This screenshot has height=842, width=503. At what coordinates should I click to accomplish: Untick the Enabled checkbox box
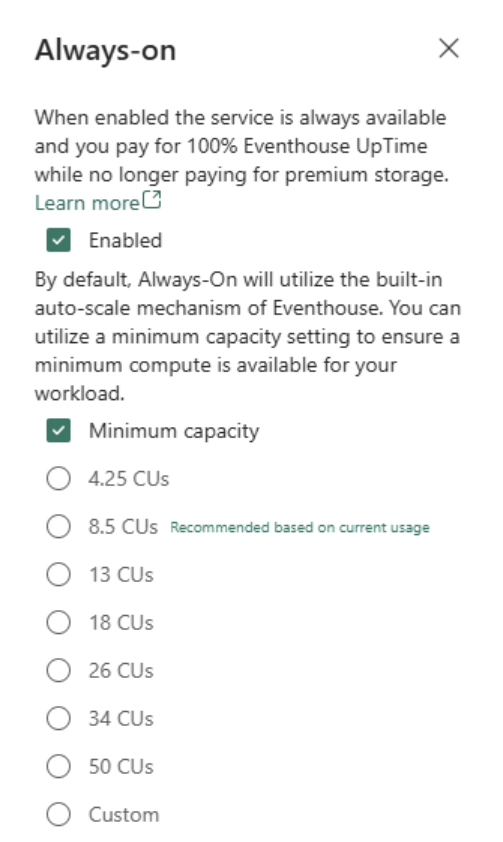(59, 240)
